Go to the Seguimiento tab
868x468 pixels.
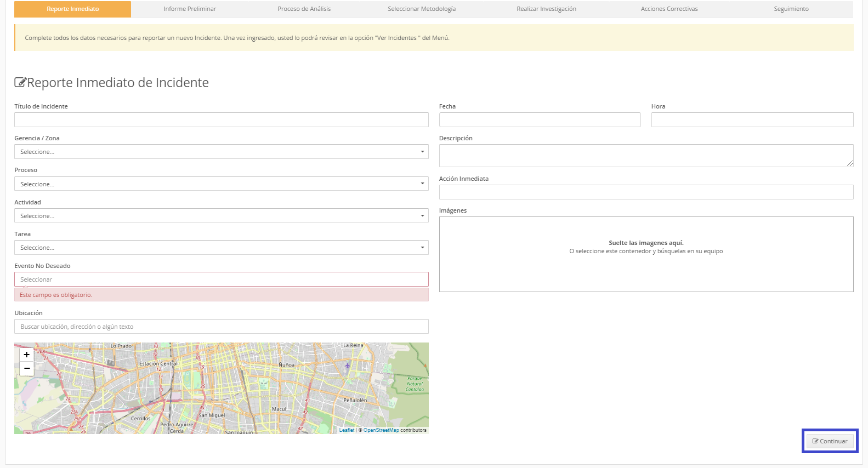click(x=791, y=9)
